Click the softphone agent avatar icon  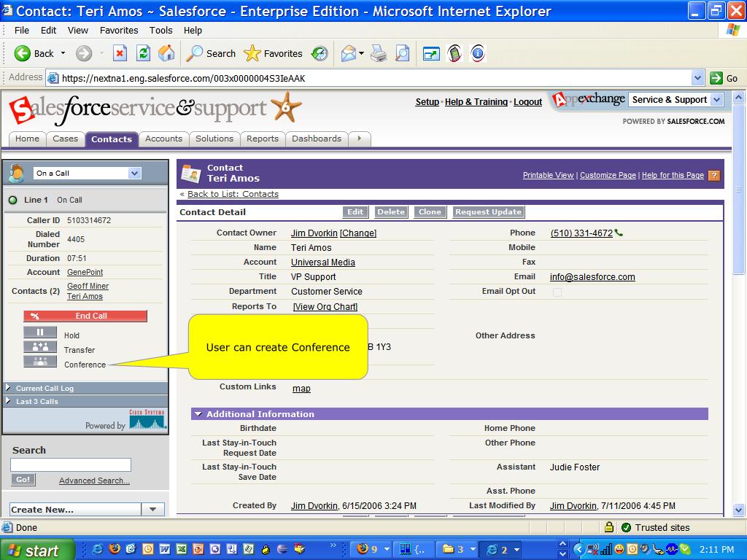[x=17, y=174]
